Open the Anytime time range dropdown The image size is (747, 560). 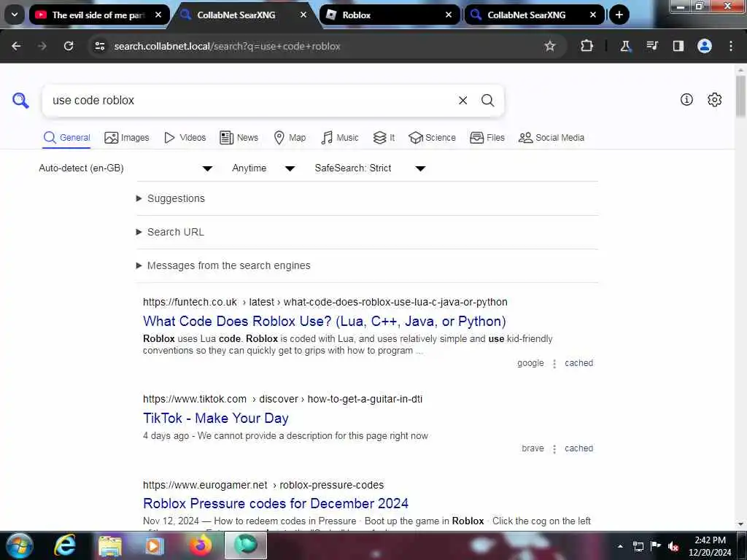click(263, 168)
